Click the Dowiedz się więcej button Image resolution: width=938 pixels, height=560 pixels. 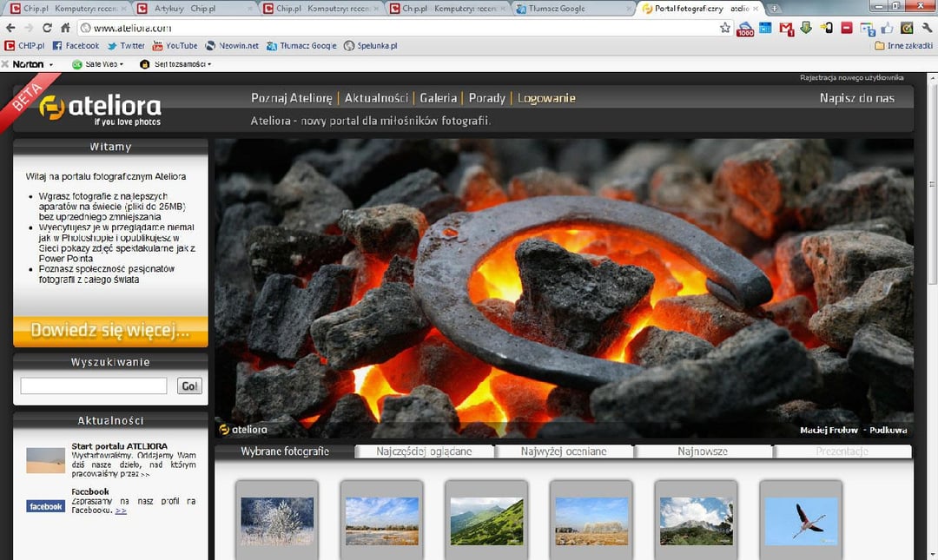click(x=110, y=331)
